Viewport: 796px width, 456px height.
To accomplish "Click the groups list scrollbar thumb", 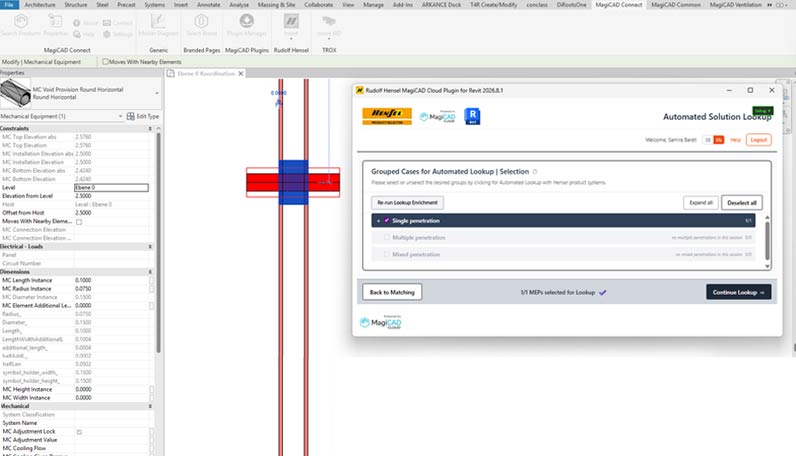I will 767,240.
